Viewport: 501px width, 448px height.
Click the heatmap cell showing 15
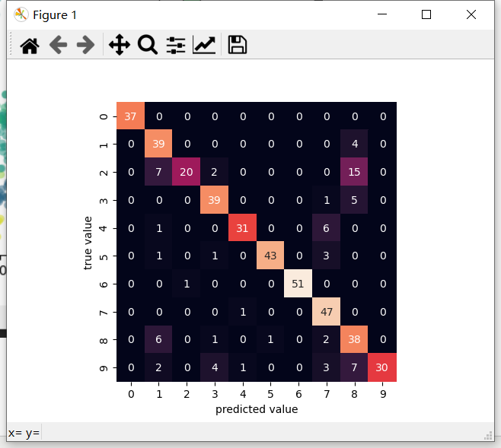click(354, 172)
